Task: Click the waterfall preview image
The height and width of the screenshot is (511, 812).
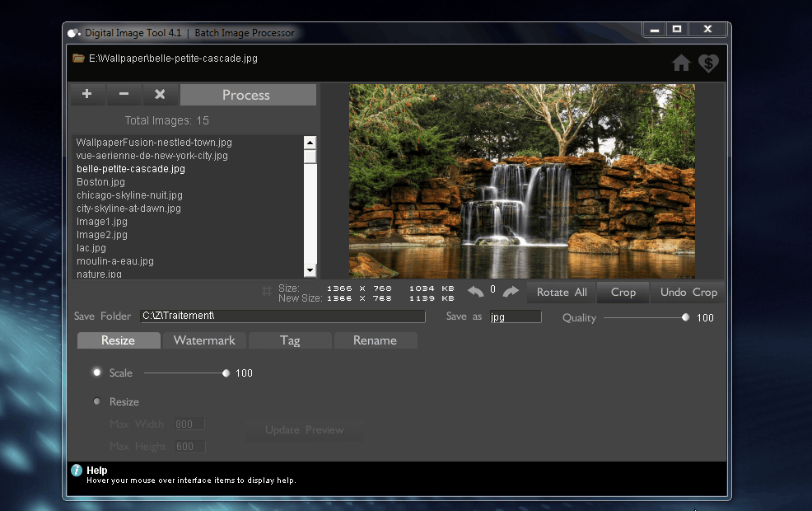Action: click(522, 180)
